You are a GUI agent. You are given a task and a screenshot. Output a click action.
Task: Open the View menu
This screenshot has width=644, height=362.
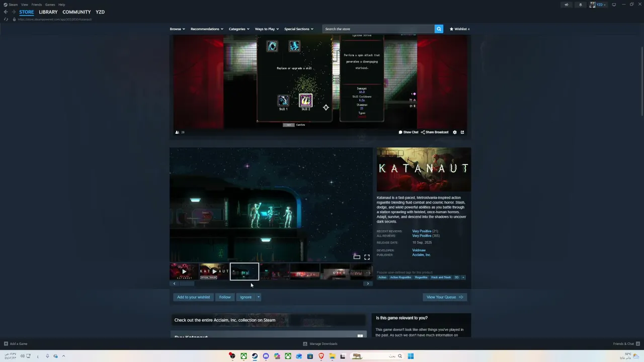[24, 5]
